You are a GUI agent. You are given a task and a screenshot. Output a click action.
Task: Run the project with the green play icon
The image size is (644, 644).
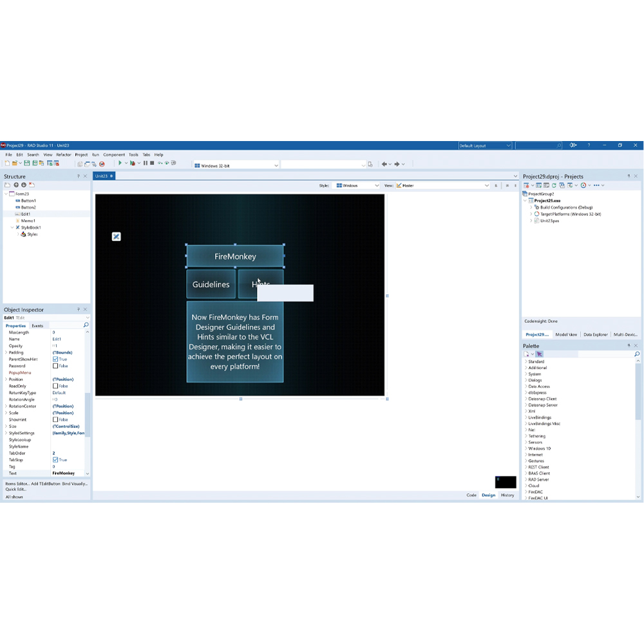click(120, 164)
